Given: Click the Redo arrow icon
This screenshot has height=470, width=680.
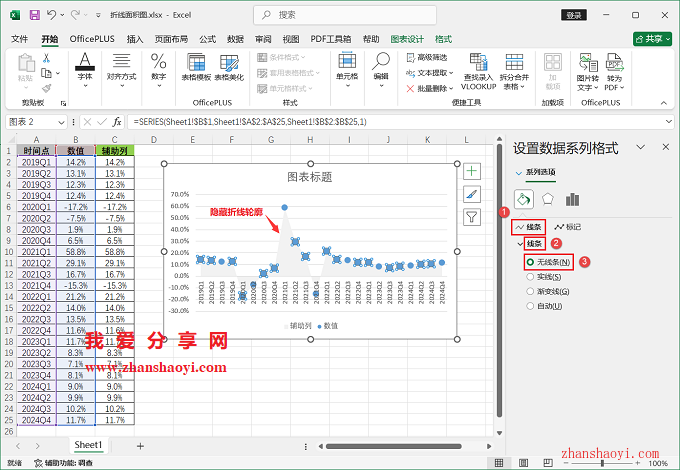Looking at the screenshot, I should [75, 15].
